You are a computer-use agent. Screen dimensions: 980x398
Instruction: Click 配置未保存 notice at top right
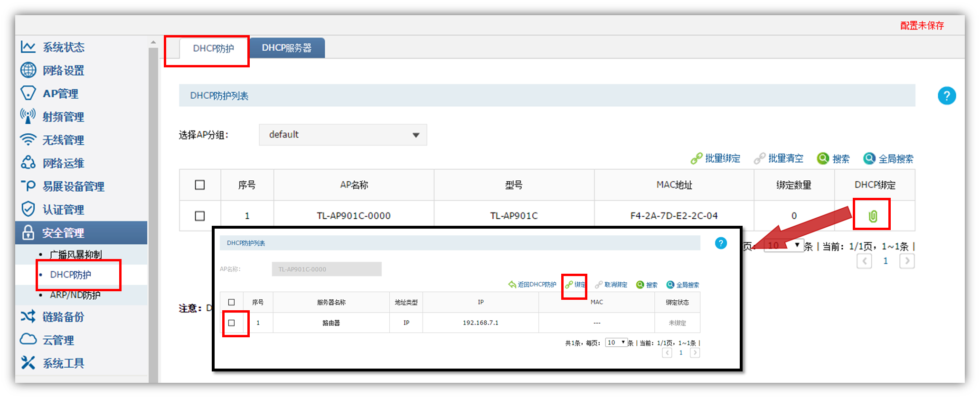(x=922, y=26)
